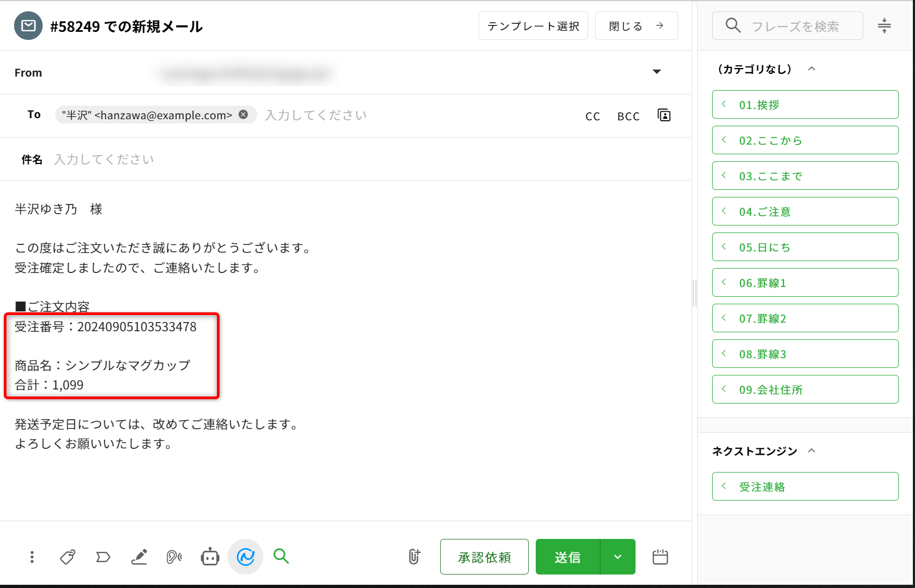
Task: Click the 件名 subject input field
Action: click(324, 159)
